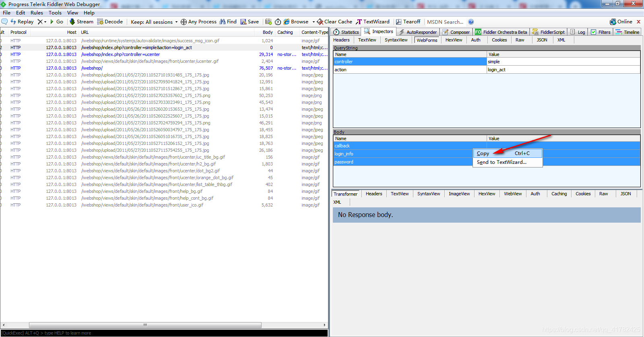Open the Tools menu

click(55, 13)
